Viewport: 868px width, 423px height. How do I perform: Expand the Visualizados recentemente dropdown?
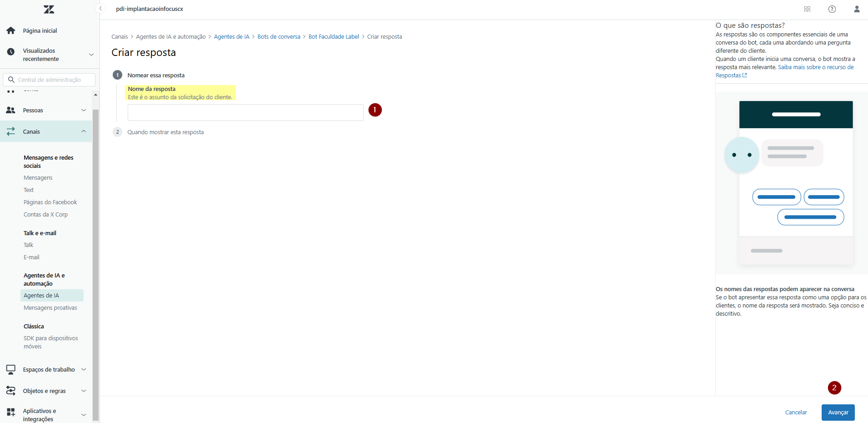91,55
